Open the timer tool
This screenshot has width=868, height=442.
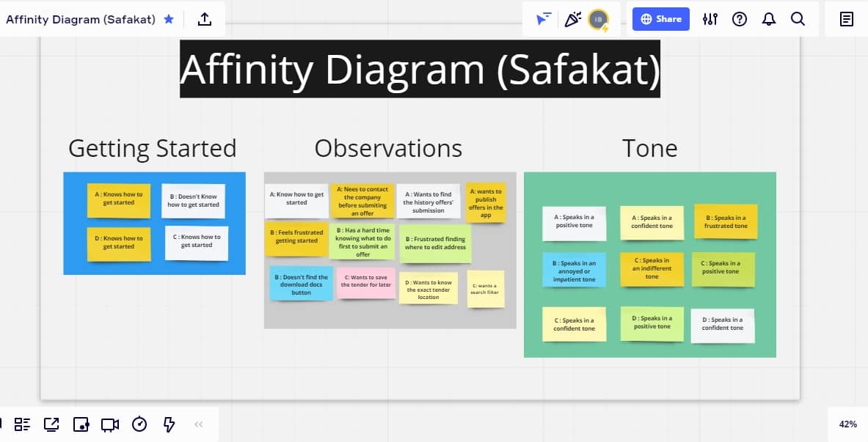coord(139,424)
